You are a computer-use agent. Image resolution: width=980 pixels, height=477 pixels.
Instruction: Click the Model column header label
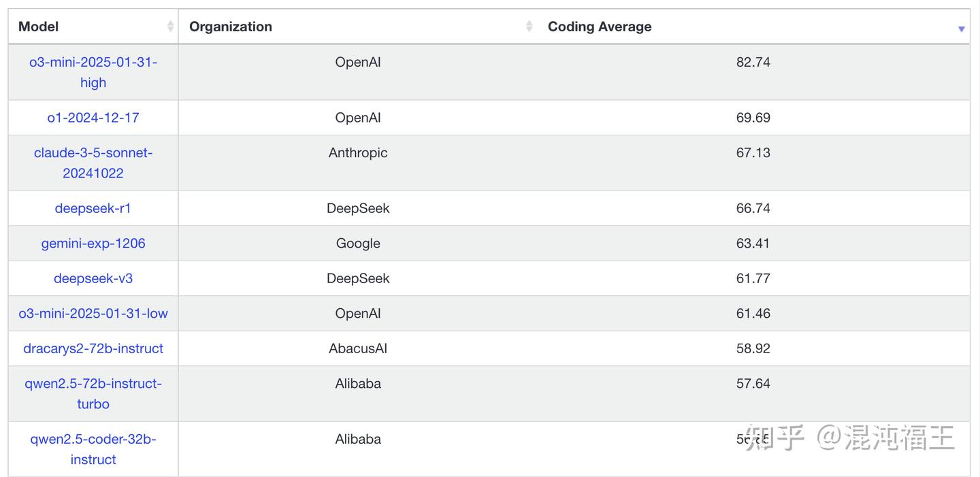(39, 27)
